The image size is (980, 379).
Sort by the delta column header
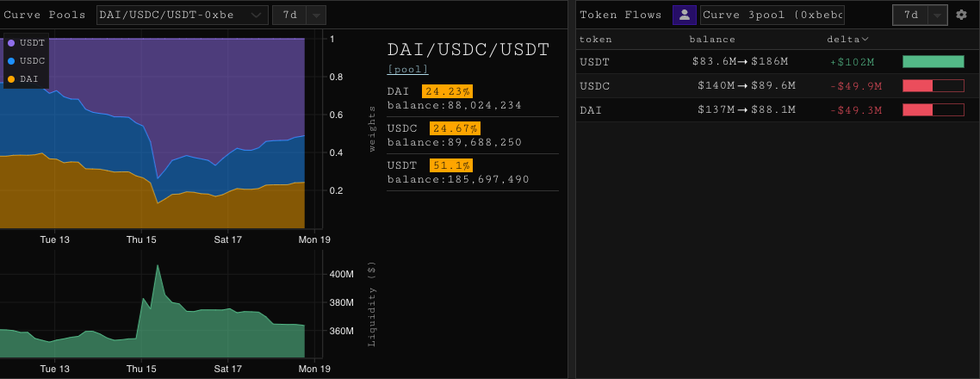tap(848, 40)
